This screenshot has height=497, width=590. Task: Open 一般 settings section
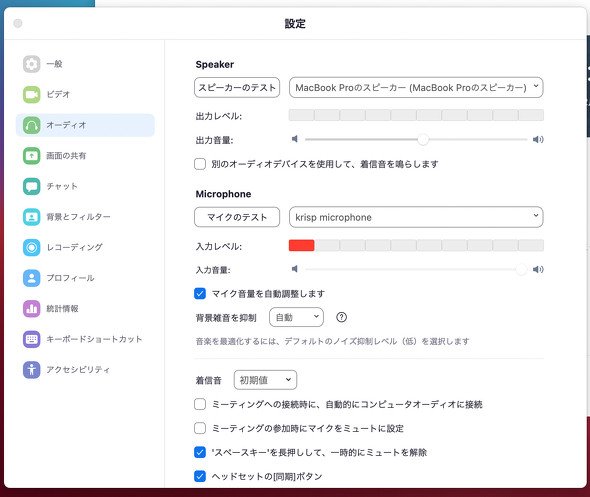click(x=85, y=64)
